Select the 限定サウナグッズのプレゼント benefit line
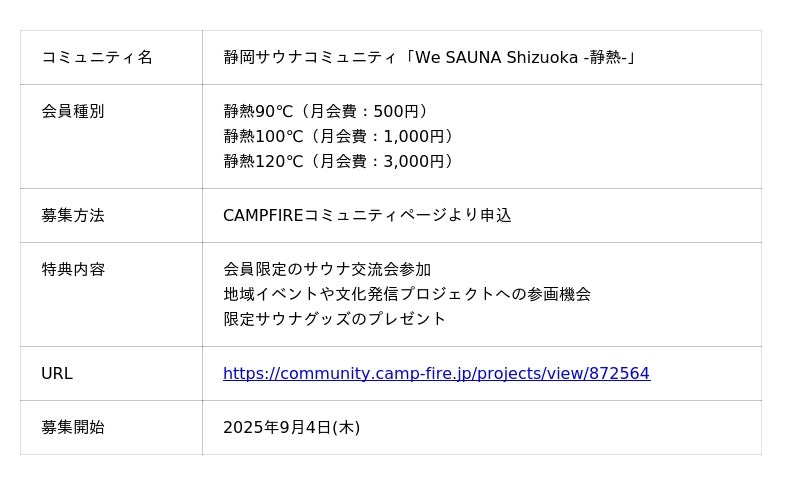The image size is (800, 485). click(334, 320)
